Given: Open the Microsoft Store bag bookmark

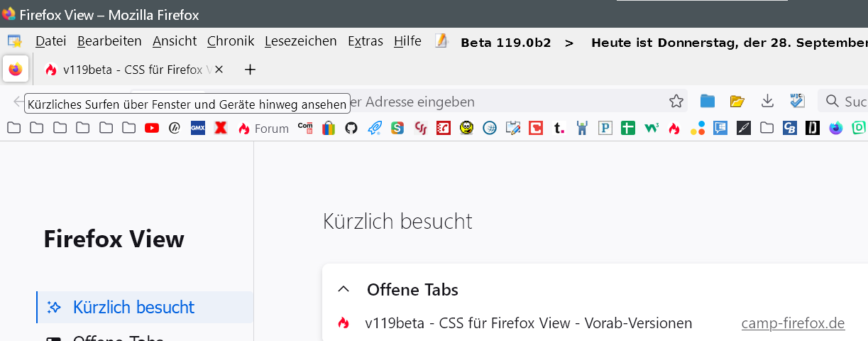Looking at the screenshot, I should (328, 129).
